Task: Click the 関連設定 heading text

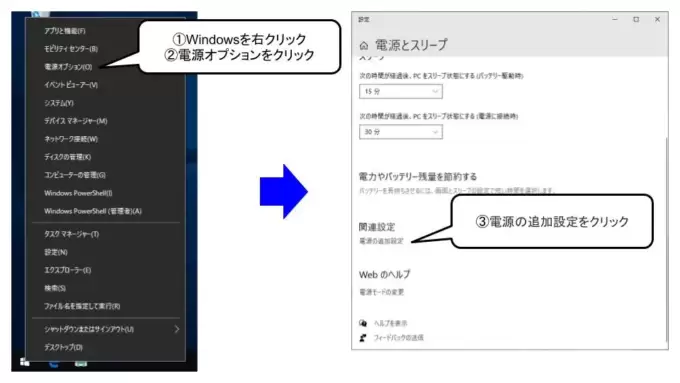Action: (377, 227)
